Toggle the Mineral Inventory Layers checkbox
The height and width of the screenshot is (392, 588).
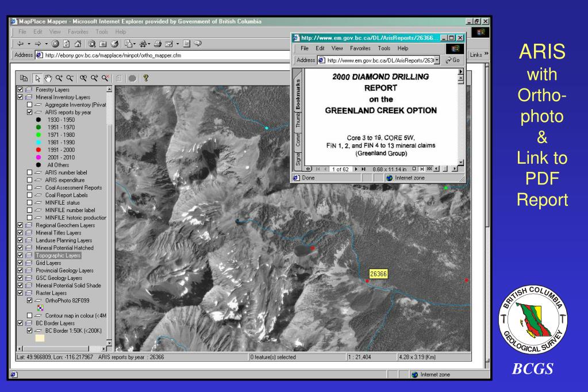coord(20,97)
